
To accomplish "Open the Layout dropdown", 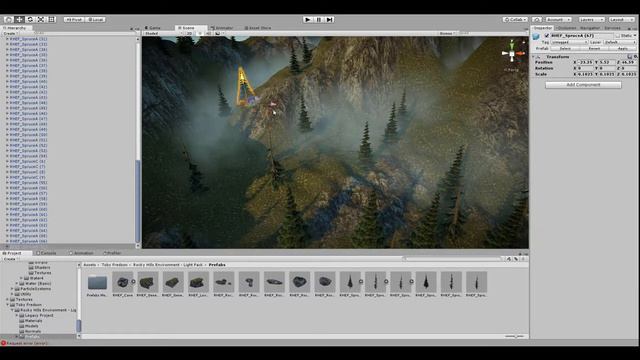I will [x=621, y=19].
